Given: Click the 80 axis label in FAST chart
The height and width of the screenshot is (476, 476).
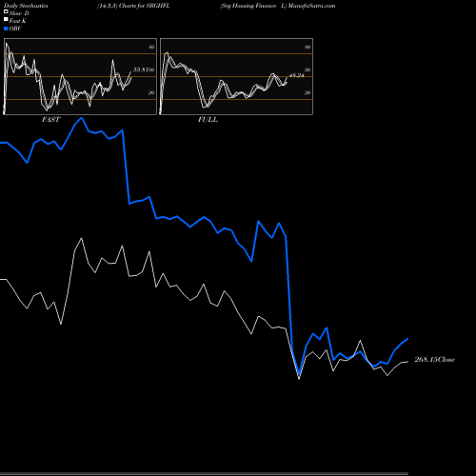Looking at the screenshot, I should (x=151, y=47).
